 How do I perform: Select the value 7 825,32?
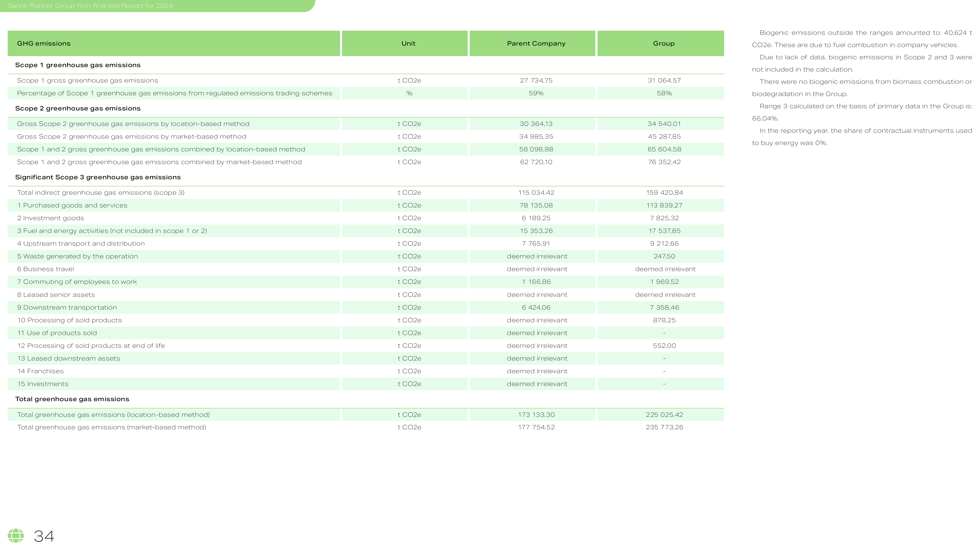point(664,218)
